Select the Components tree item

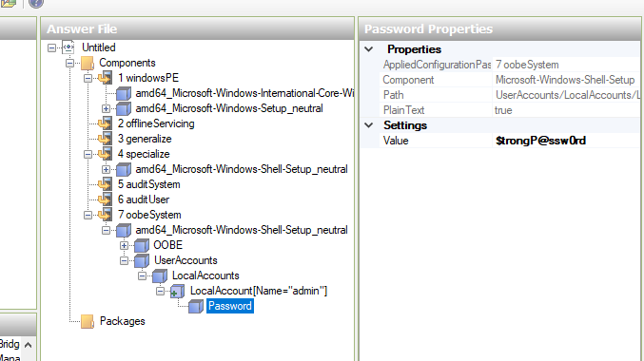(x=127, y=63)
